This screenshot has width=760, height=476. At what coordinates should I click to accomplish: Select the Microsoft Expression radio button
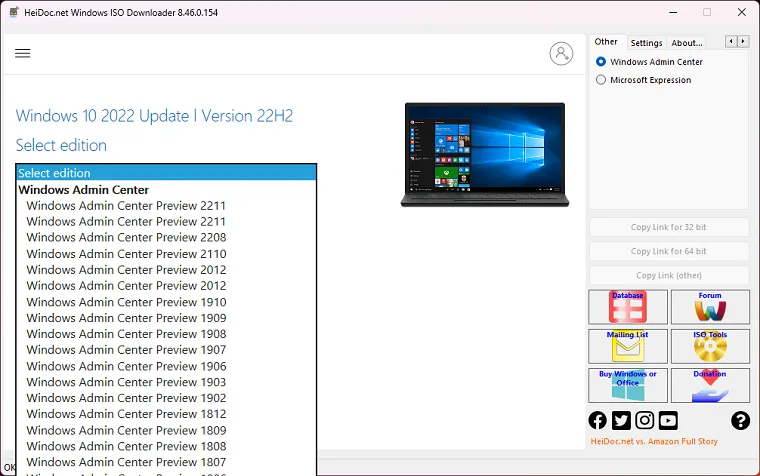601,79
